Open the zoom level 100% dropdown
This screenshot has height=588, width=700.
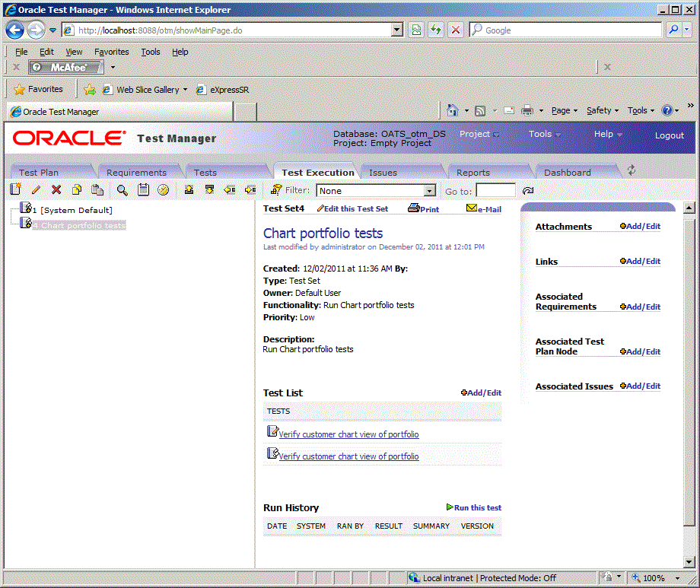(678, 578)
